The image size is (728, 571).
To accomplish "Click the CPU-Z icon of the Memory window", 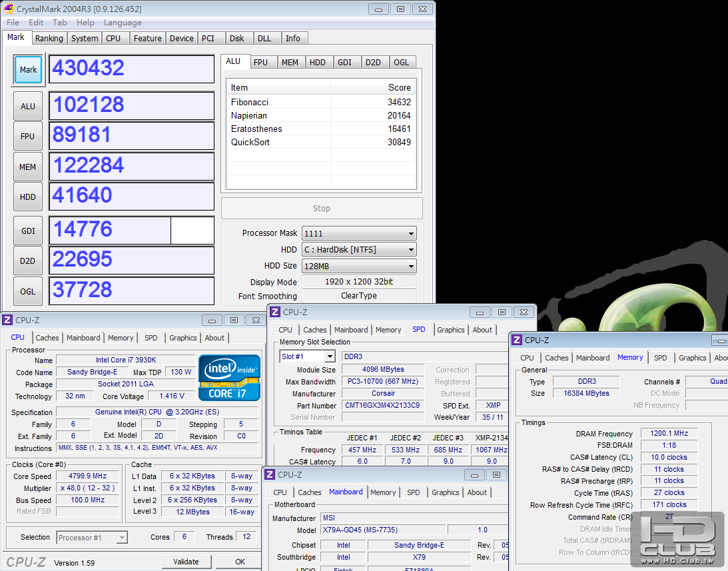I will click(517, 340).
